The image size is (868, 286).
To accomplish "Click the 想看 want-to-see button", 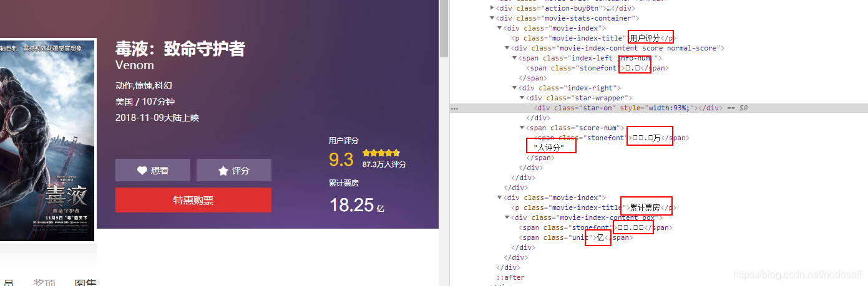I will 153,170.
